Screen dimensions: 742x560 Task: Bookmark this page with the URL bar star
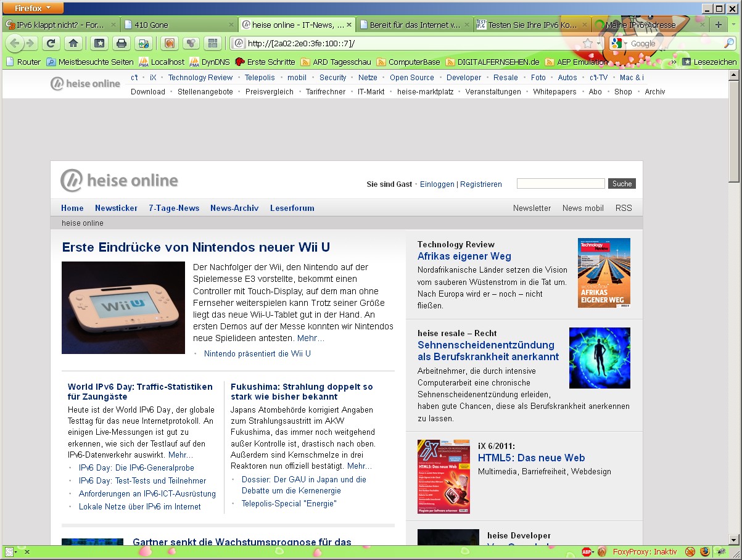coord(588,43)
